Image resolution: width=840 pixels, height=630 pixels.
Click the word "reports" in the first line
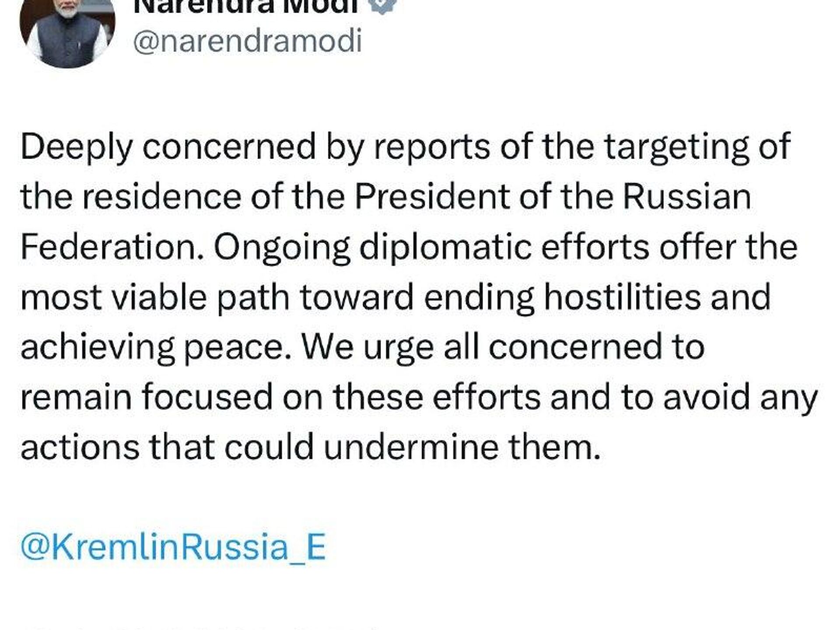431,146
